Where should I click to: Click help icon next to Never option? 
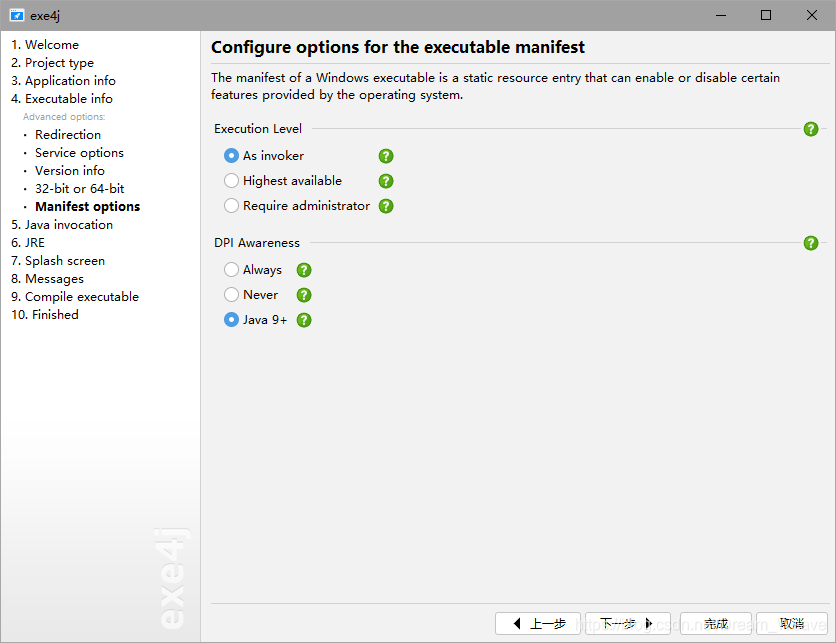304,295
